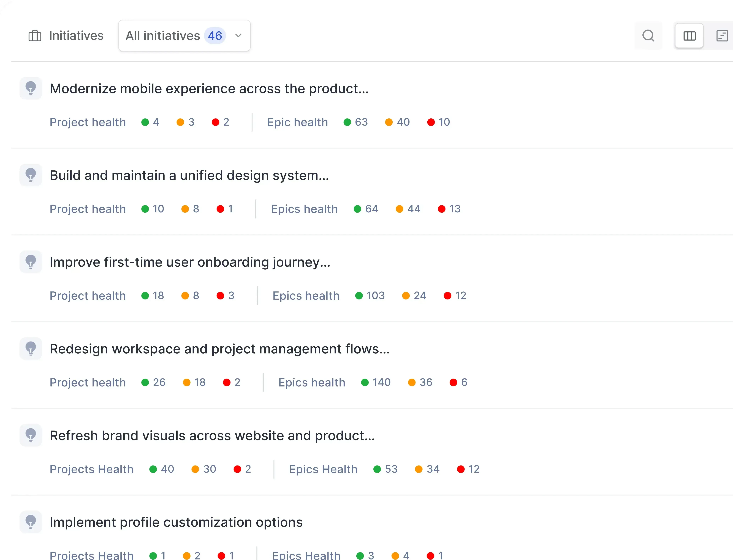The width and height of the screenshot is (733, 560).
Task: Switch to the details list view
Action: pos(722,35)
